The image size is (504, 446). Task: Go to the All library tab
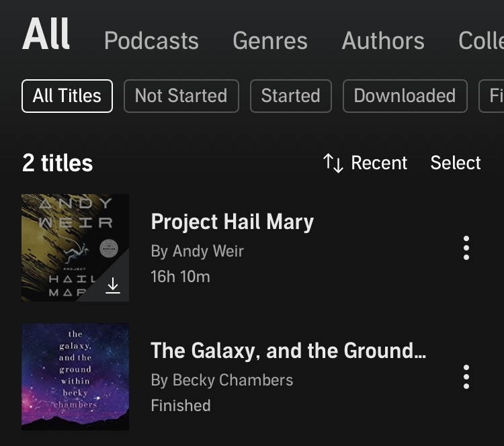46,34
